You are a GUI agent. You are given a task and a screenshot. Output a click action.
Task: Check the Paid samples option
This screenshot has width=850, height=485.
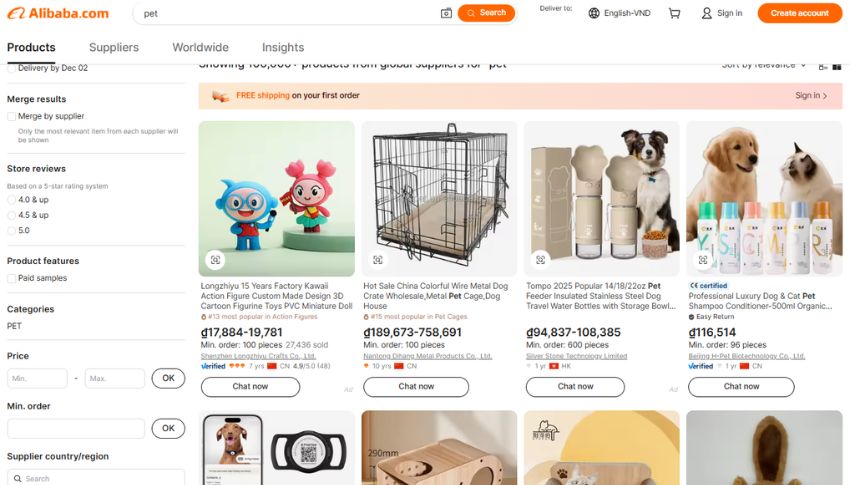point(12,278)
